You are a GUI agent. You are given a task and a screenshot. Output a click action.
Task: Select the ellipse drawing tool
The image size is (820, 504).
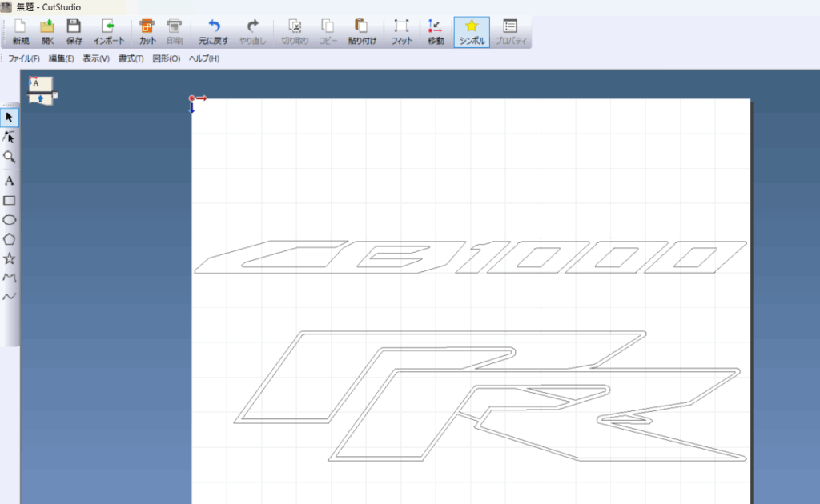click(x=10, y=220)
